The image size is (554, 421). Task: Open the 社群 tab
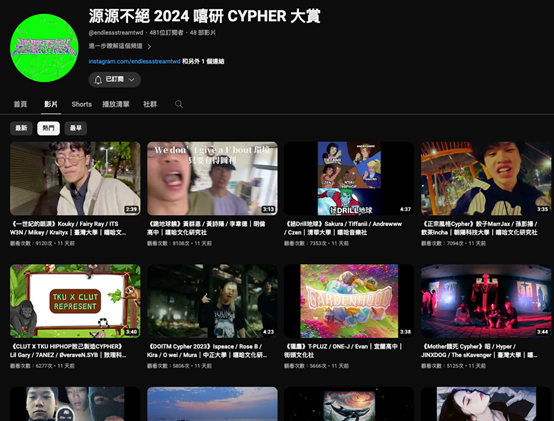click(150, 104)
